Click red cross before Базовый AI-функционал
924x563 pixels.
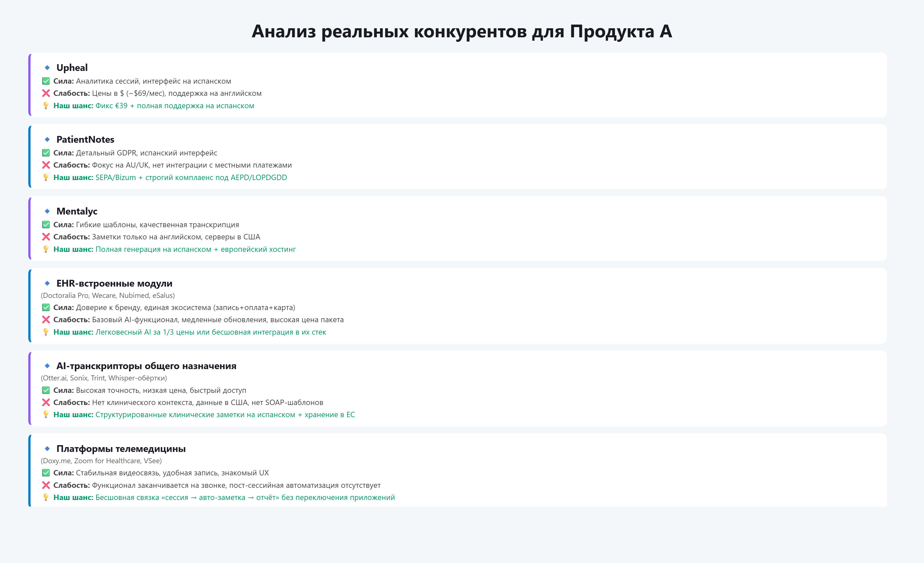[46, 320]
